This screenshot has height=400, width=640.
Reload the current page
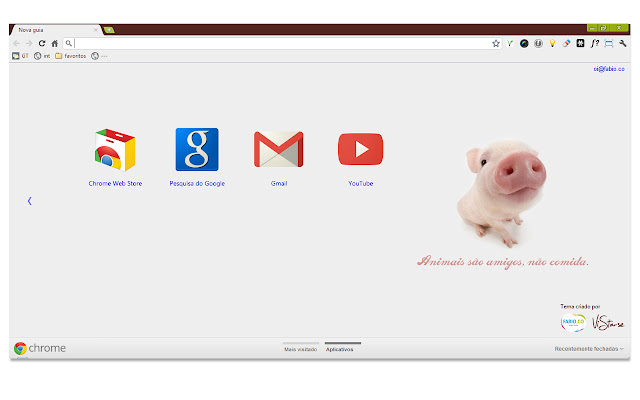[42, 43]
